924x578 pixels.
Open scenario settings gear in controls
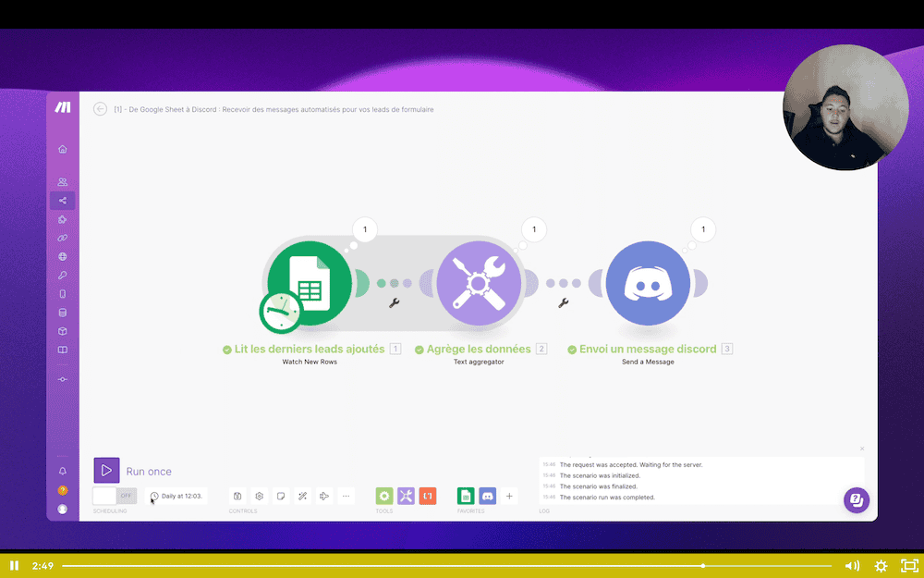tap(260, 496)
